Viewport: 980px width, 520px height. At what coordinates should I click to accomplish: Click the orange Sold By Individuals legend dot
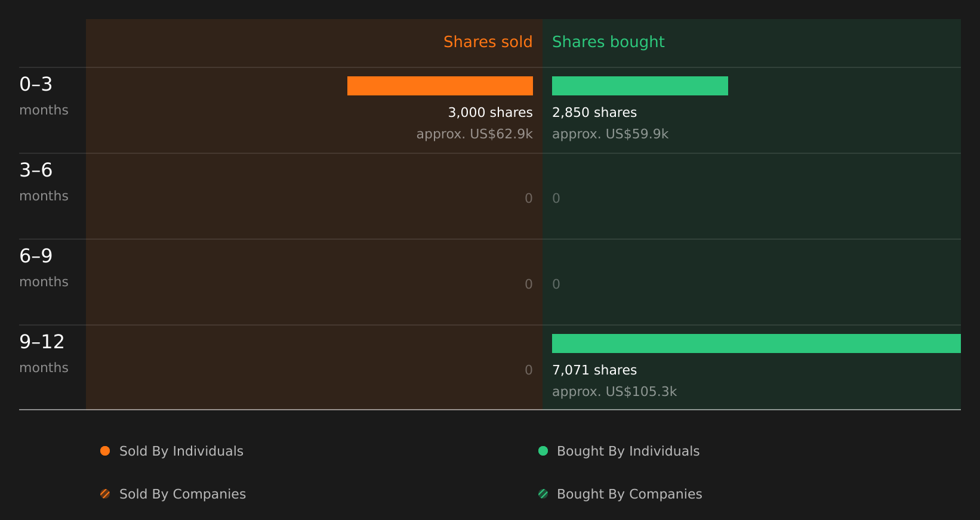click(x=105, y=451)
